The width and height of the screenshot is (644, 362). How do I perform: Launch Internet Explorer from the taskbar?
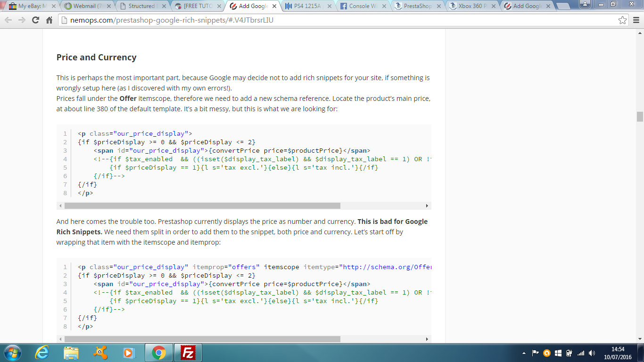42,353
